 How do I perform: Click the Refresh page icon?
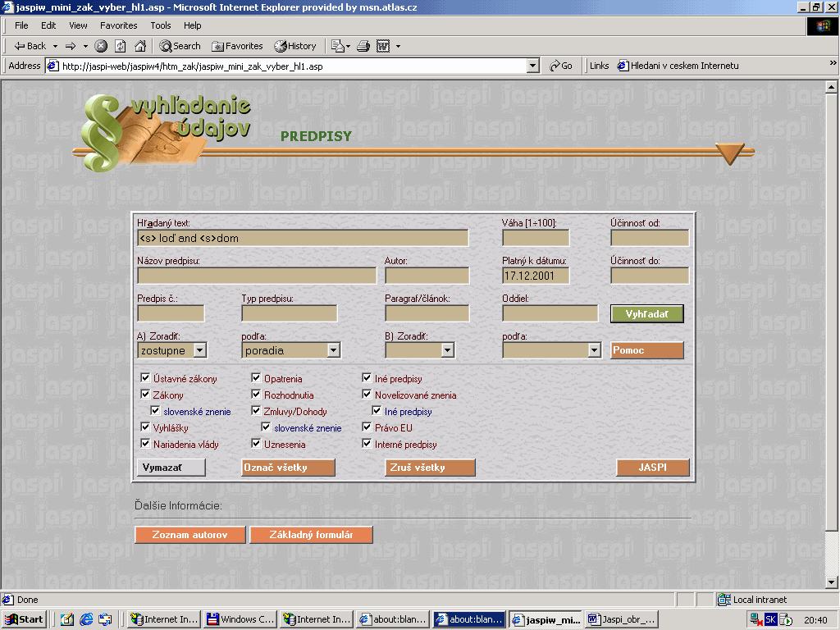point(121,46)
